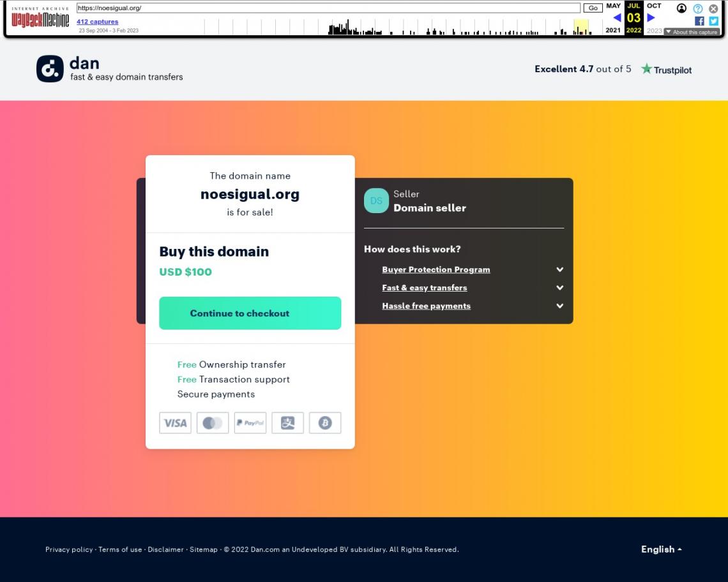Click the 412 captures link
Screen dimensions: 728x582
point(97,22)
